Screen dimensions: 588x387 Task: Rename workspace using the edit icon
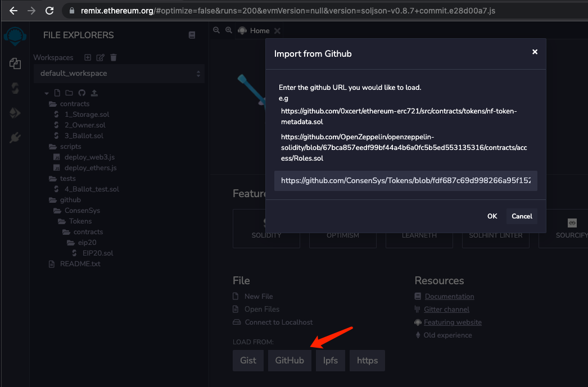click(x=100, y=57)
